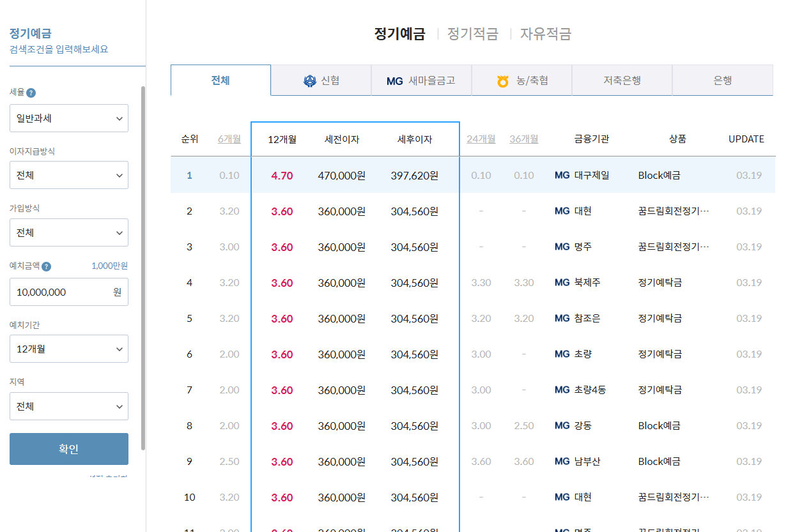The height and width of the screenshot is (532, 802).
Task: Select 정기적금 product heading
Action: pyautogui.click(x=473, y=34)
